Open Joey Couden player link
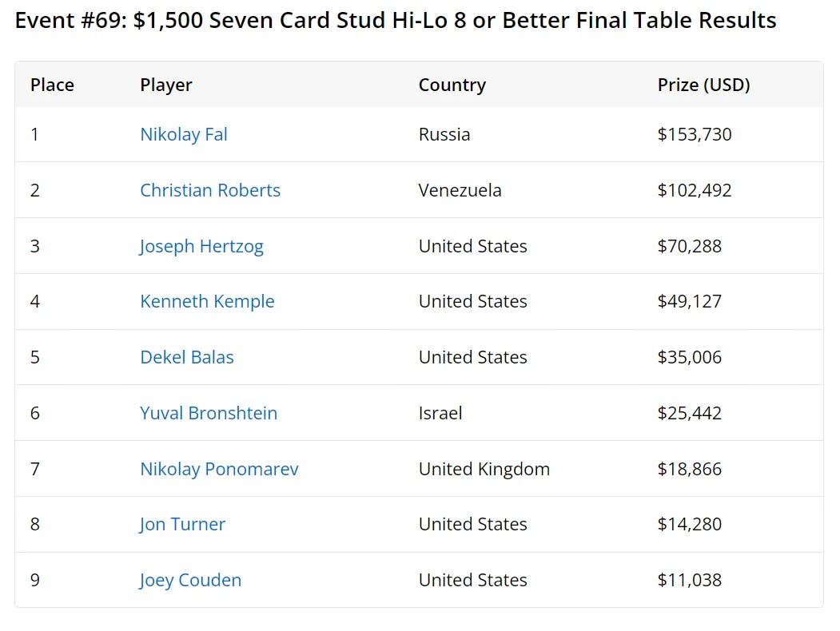The width and height of the screenshot is (840, 631). (x=190, y=580)
